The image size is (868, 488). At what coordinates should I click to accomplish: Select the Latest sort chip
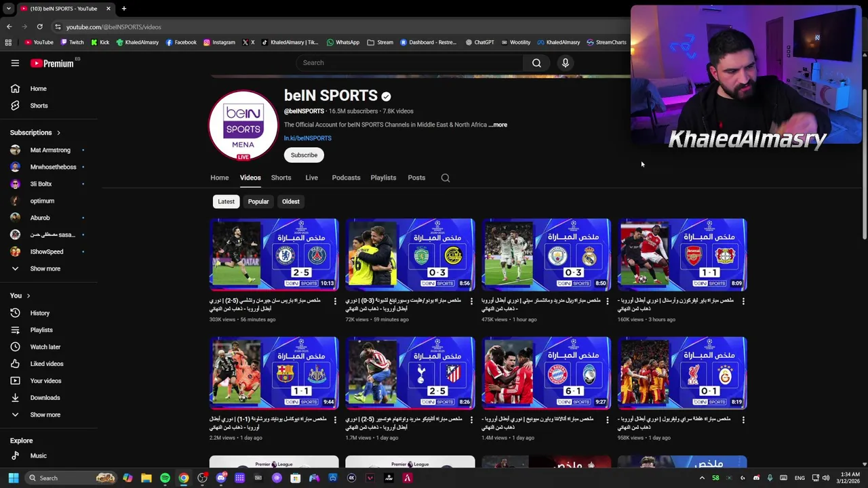[x=226, y=201]
